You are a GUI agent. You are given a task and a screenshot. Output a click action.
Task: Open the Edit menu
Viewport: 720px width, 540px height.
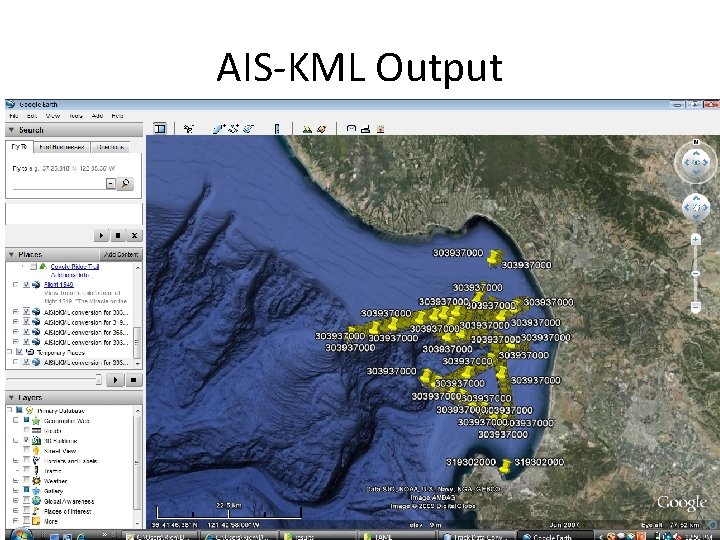coord(32,116)
